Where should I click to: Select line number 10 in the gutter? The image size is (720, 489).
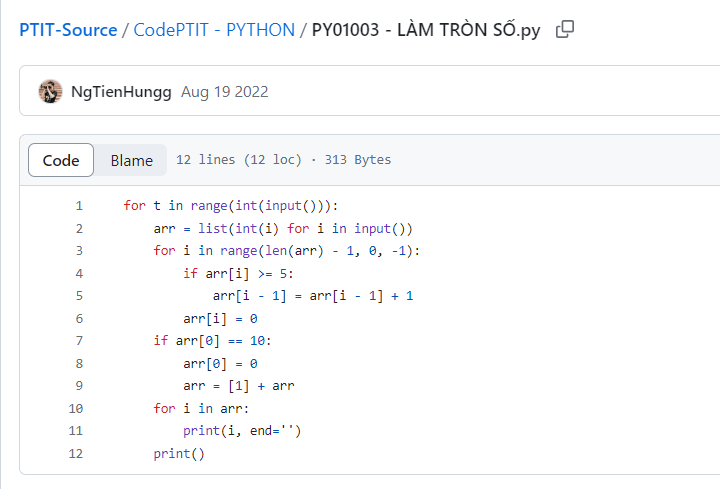pos(76,408)
